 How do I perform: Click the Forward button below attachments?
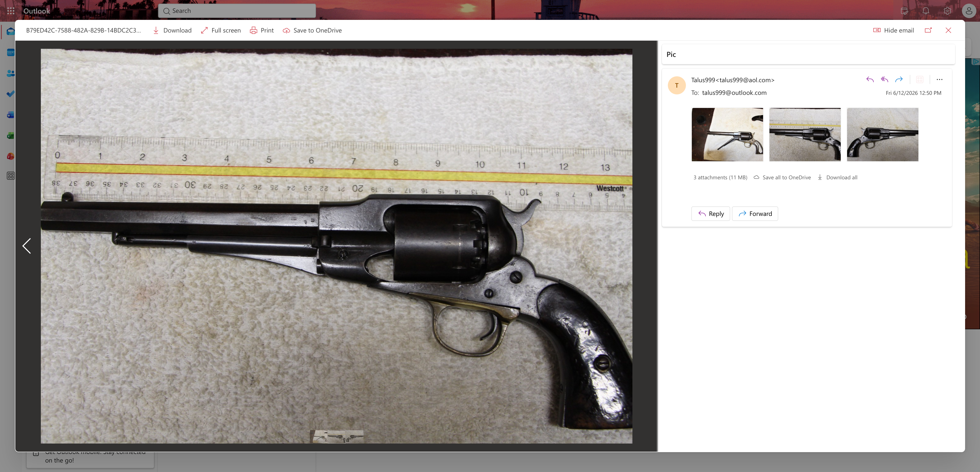(x=755, y=214)
